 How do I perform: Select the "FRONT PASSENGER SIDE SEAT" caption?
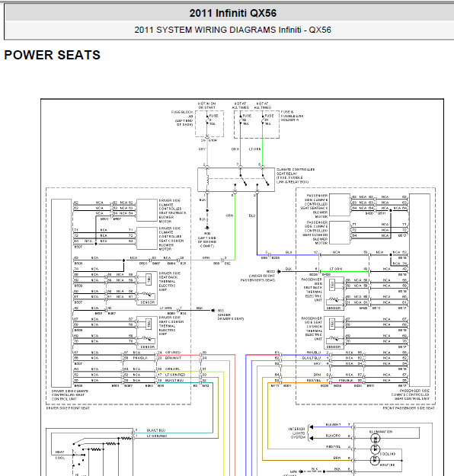409,408
